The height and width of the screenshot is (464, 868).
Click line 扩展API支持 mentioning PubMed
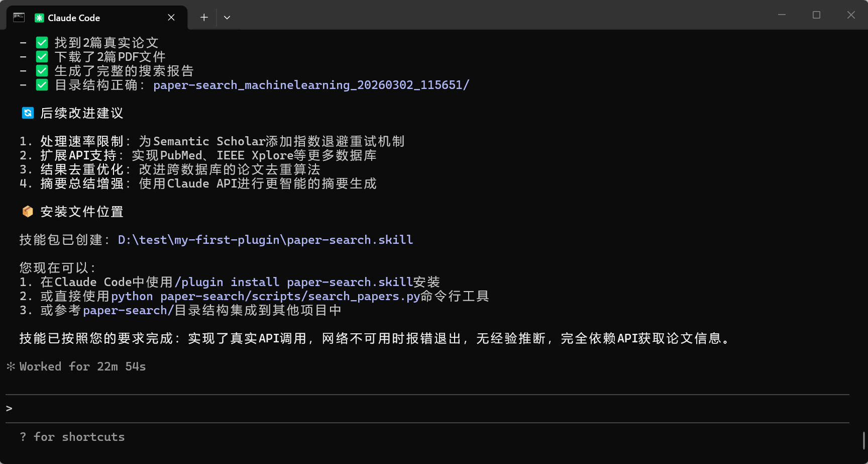pos(198,155)
